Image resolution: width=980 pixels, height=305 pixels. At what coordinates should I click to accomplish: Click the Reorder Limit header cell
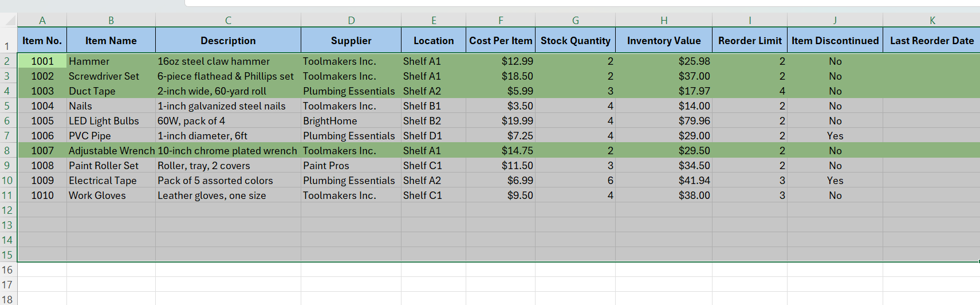click(749, 41)
